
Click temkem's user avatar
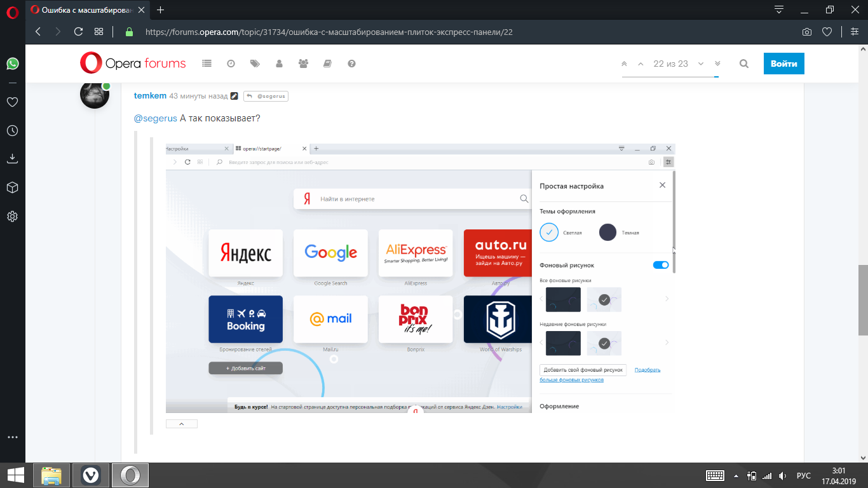click(x=94, y=94)
